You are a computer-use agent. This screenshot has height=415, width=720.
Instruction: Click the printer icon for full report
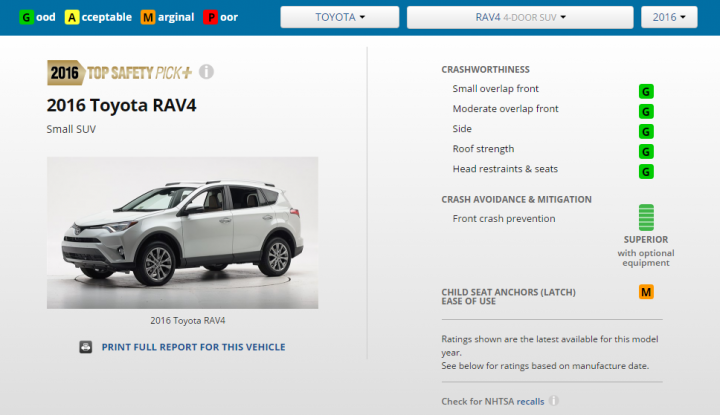(85, 347)
